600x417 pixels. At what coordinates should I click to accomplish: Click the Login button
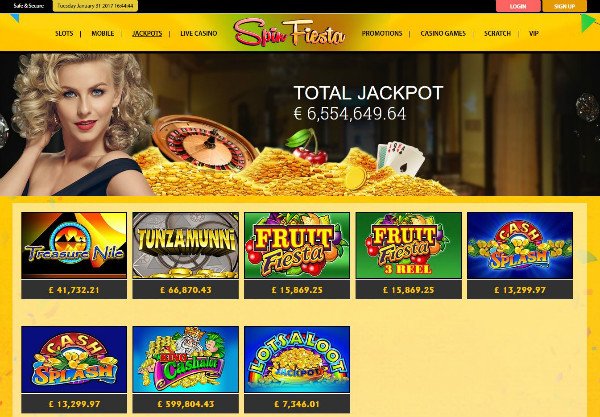click(518, 6)
